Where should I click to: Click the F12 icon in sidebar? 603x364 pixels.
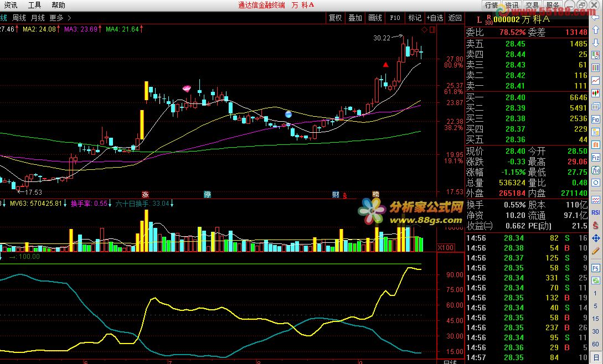[x=596, y=158]
